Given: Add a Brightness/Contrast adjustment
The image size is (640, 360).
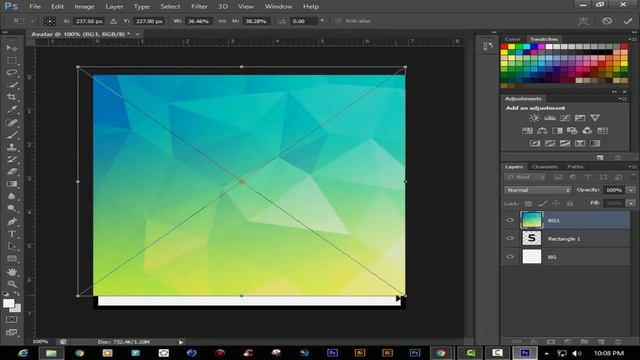Looking at the screenshot, I should [534, 118].
